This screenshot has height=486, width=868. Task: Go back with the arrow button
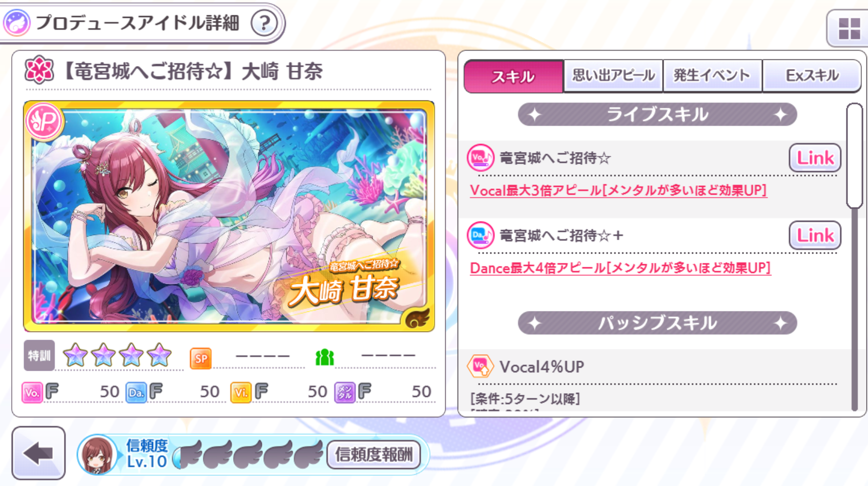coord(38,453)
